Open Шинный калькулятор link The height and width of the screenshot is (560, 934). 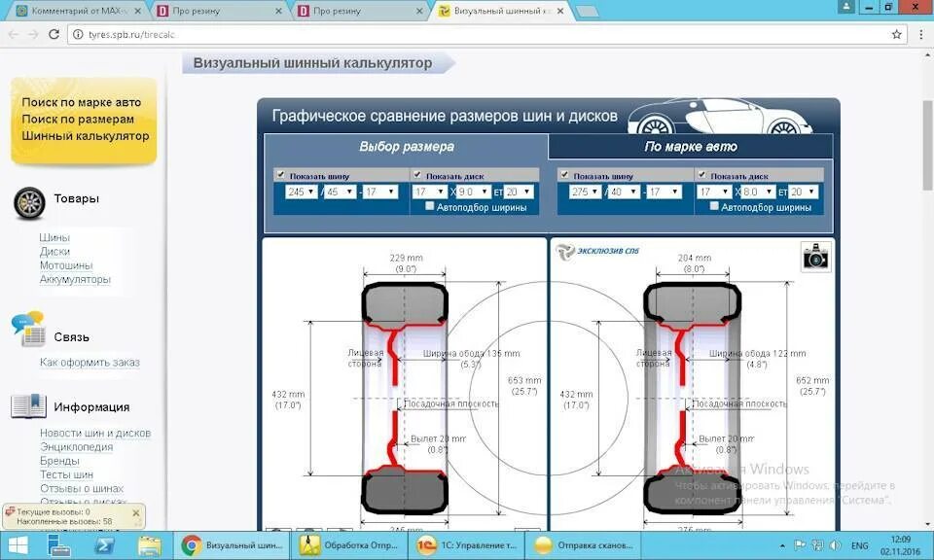pos(86,136)
